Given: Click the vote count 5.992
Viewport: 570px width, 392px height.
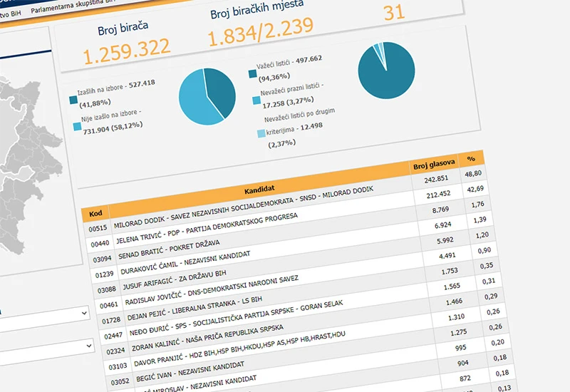Looking at the screenshot, I should point(445,240).
